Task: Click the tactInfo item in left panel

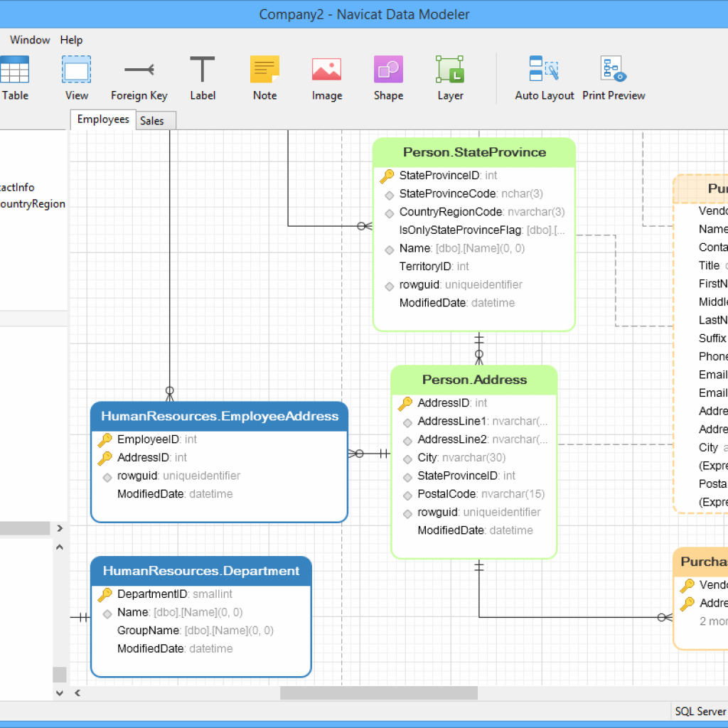Action: pos(17,188)
